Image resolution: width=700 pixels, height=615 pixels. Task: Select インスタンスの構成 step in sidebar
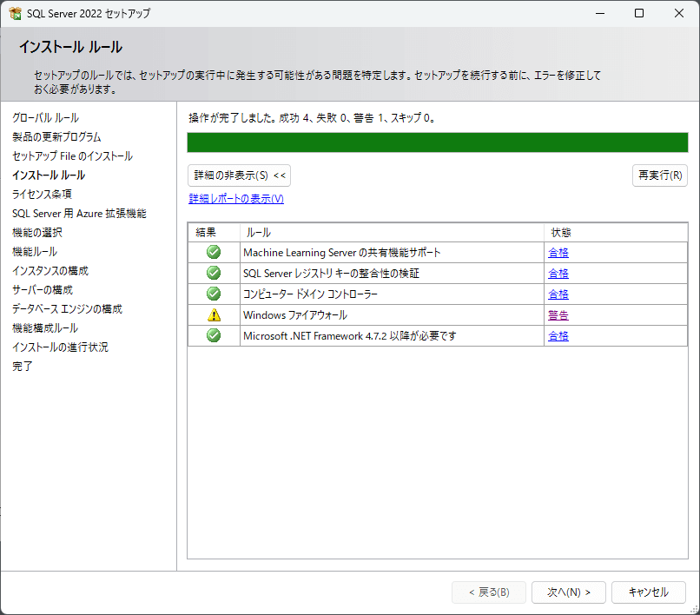(50, 271)
